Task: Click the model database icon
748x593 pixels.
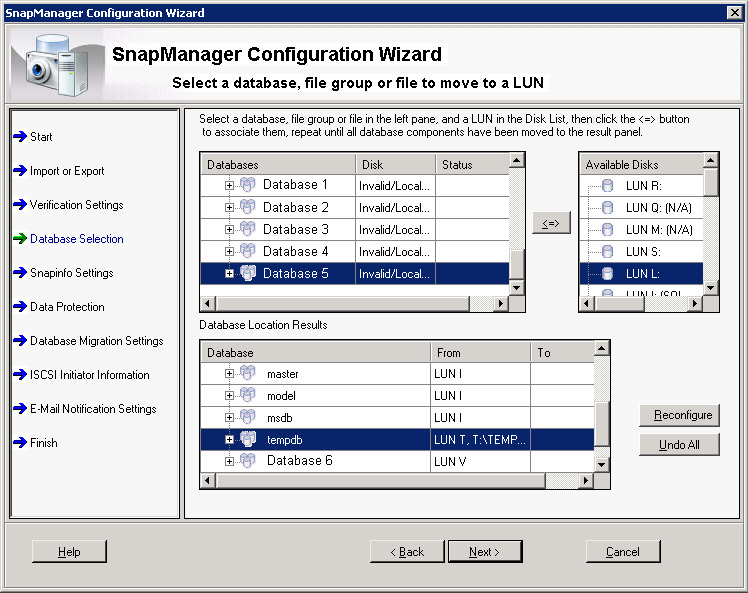Action: (x=248, y=395)
